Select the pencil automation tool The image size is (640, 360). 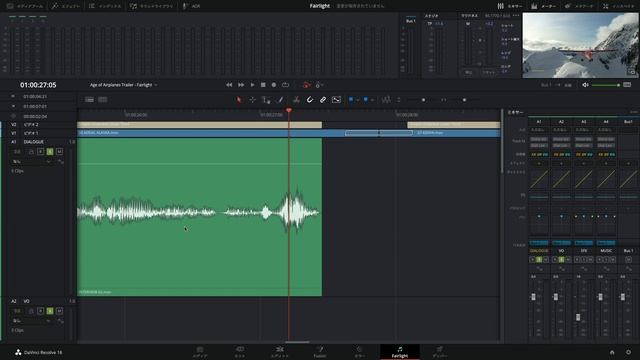point(280,100)
